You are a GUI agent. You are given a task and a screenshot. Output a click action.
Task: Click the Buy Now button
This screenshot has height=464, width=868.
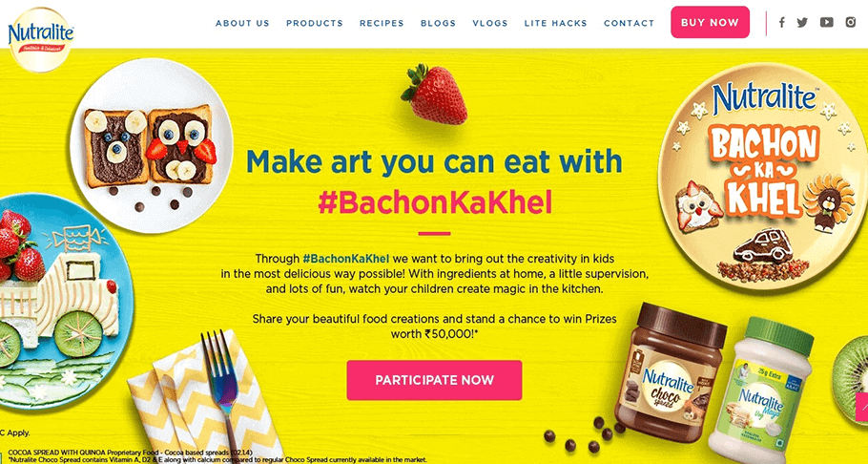click(711, 22)
